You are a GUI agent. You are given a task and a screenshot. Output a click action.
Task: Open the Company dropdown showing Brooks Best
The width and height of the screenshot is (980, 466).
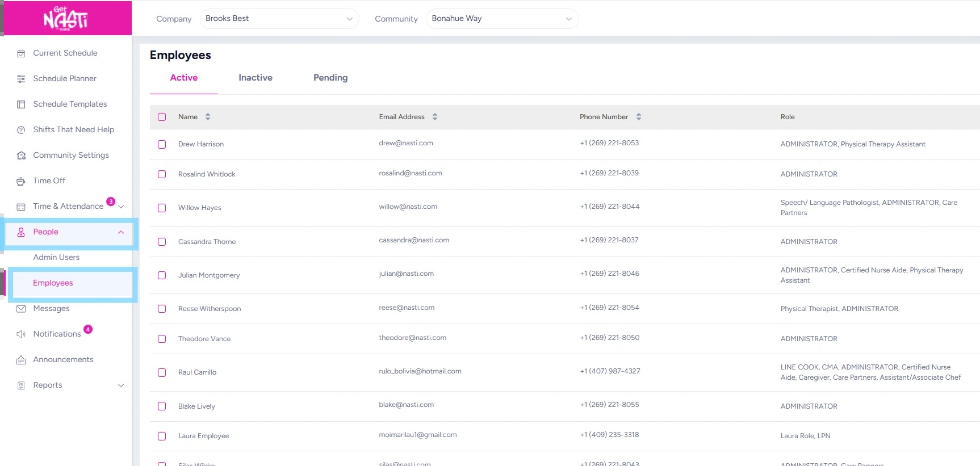coord(279,19)
